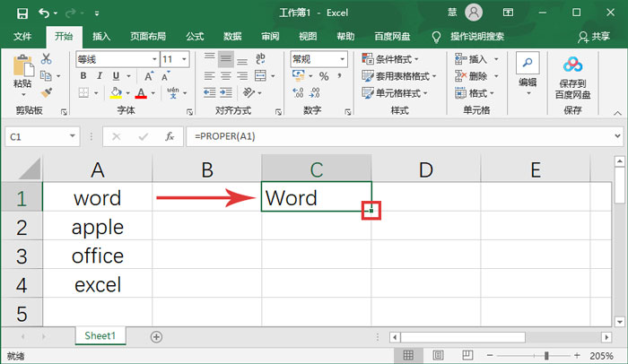The height and width of the screenshot is (364, 628).
Task: Open Conditional Formatting (条件格式) dropdown
Action: (x=395, y=58)
